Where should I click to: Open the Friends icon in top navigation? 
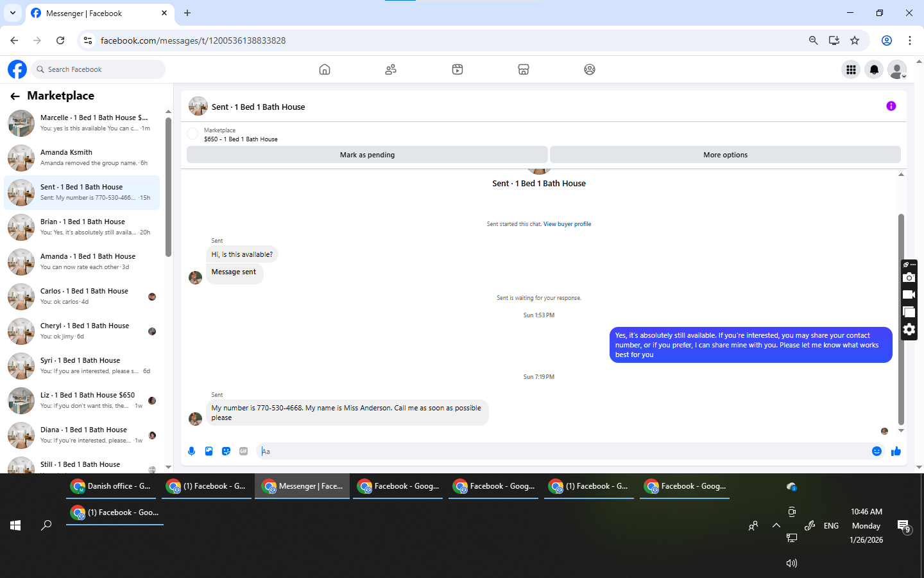tap(391, 69)
